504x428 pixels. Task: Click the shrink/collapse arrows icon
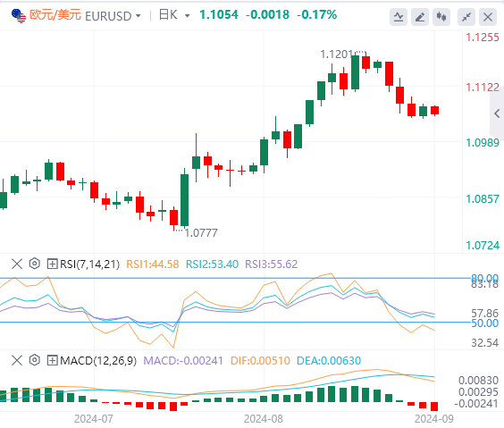coord(466,17)
